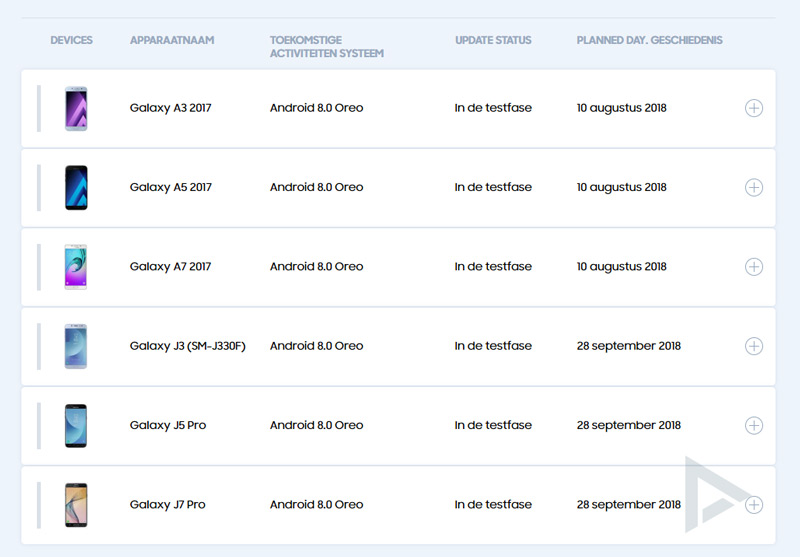Image resolution: width=800 pixels, height=557 pixels.
Task: Click Android 8.0 Oreo in Galaxy A5 row
Action: [x=316, y=187]
